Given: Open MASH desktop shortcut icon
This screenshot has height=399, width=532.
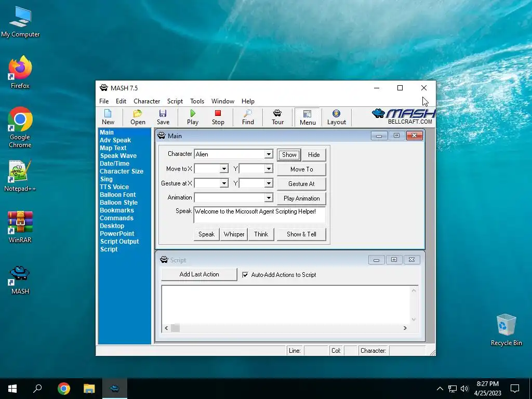Looking at the screenshot, I should pyautogui.click(x=20, y=280).
